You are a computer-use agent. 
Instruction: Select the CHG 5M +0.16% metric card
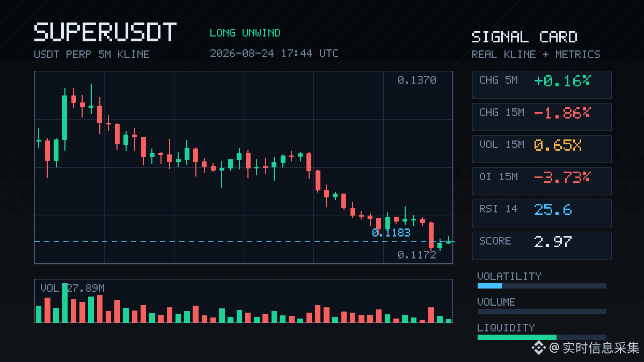[x=541, y=85]
